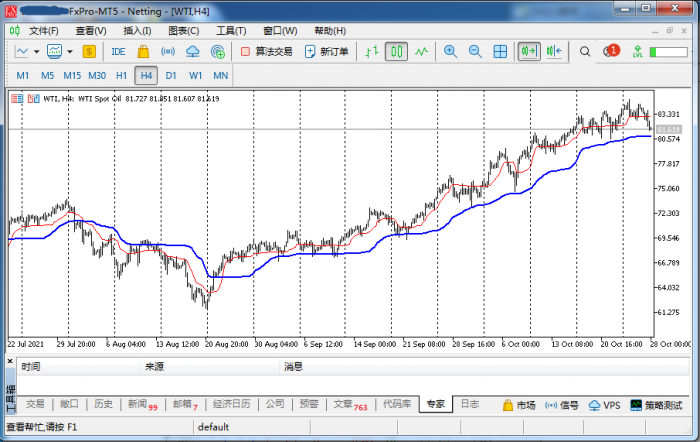
Task: Open the MetaEditor IDE
Action: pos(118,51)
